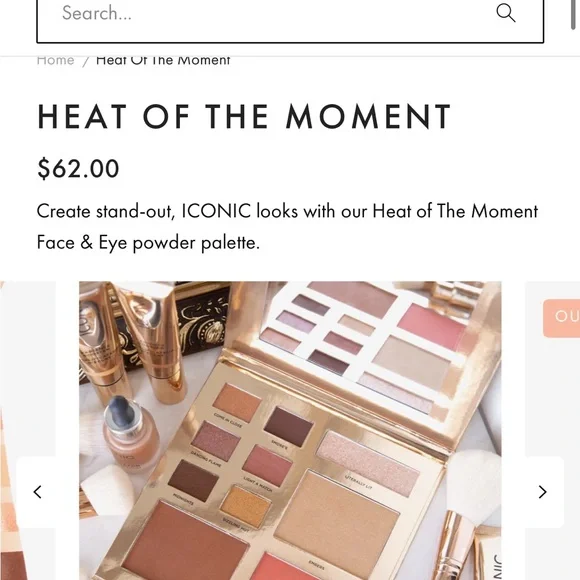
Task: Advance to the next product image arrow
Action: click(542, 492)
